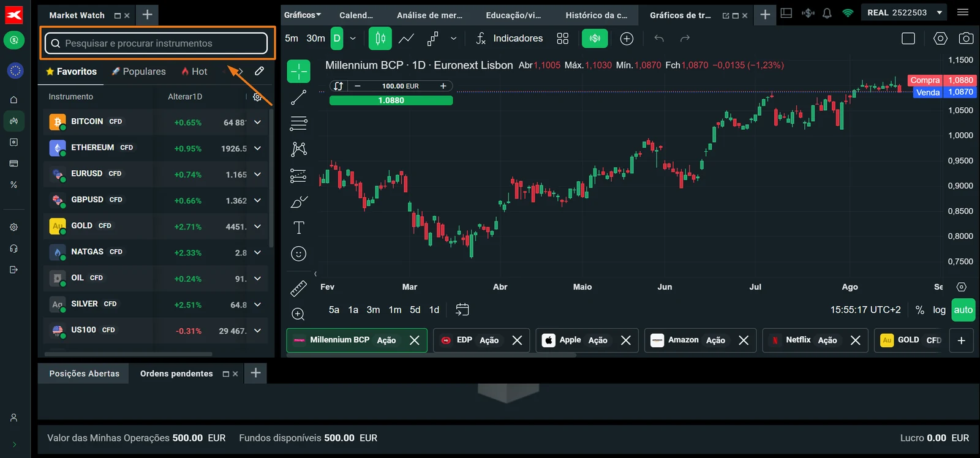Toggle auto scale on chart
Screen dimensions: 980x458
pos(963,310)
